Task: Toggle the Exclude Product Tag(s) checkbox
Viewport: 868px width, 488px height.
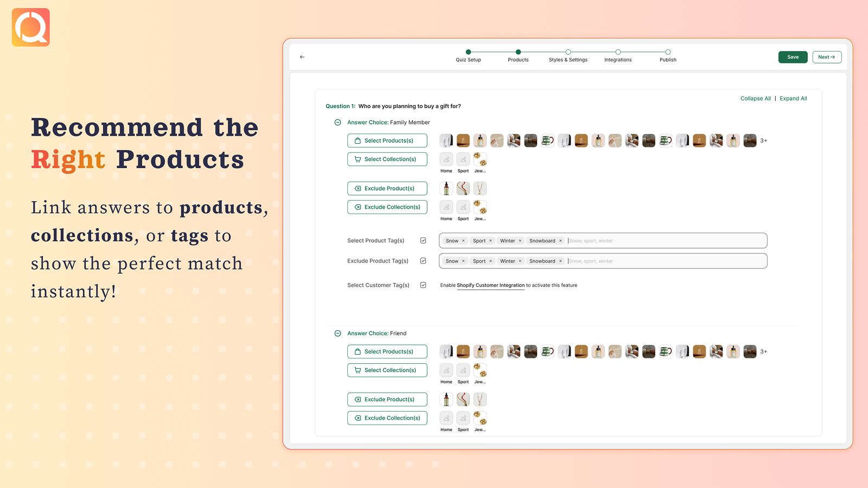Action: click(423, 261)
